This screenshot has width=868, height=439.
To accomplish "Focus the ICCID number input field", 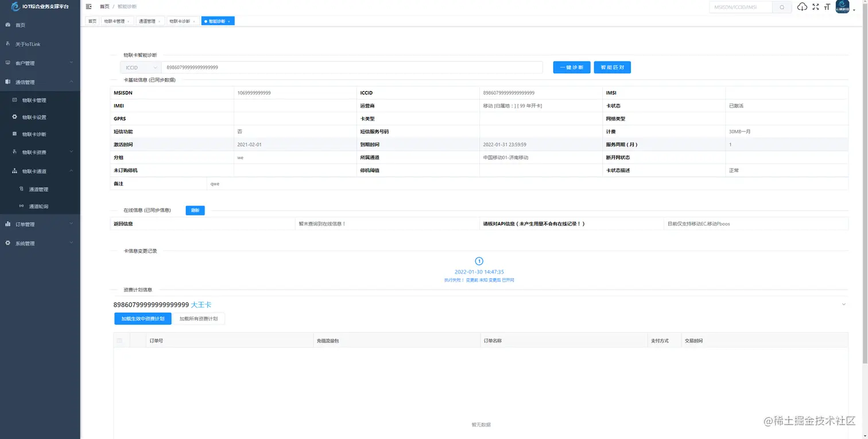I will (352, 67).
